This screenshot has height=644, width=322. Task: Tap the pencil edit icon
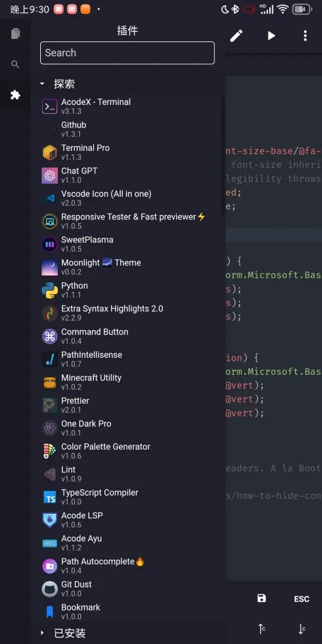click(236, 36)
